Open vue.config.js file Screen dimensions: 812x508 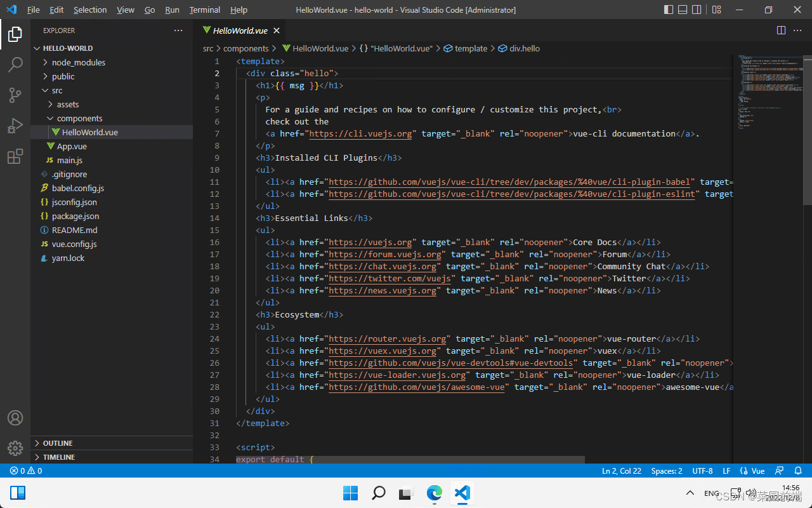point(112,244)
